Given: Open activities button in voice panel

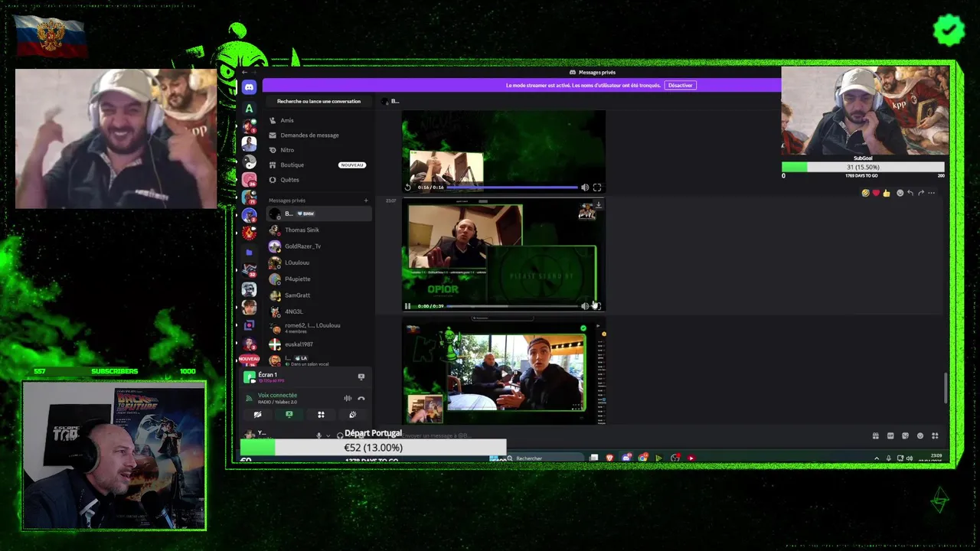Looking at the screenshot, I should click(x=321, y=414).
